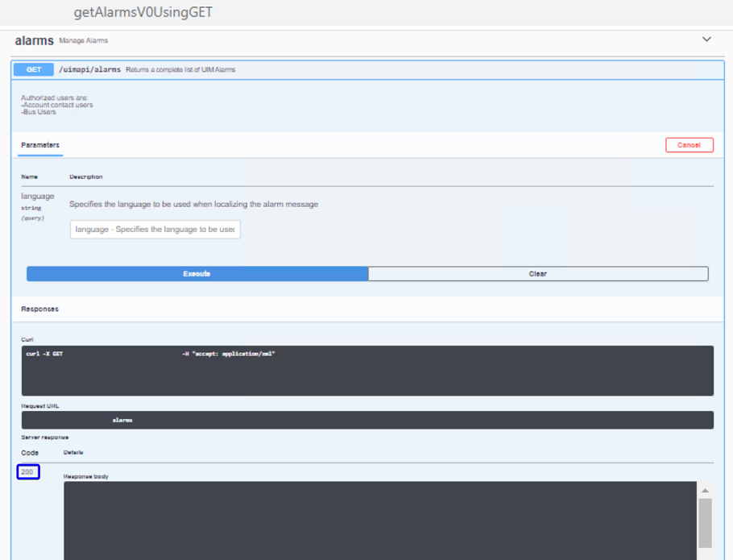This screenshot has width=733, height=560.
Task: Click the Manage Alarms description text
Action: coord(84,40)
